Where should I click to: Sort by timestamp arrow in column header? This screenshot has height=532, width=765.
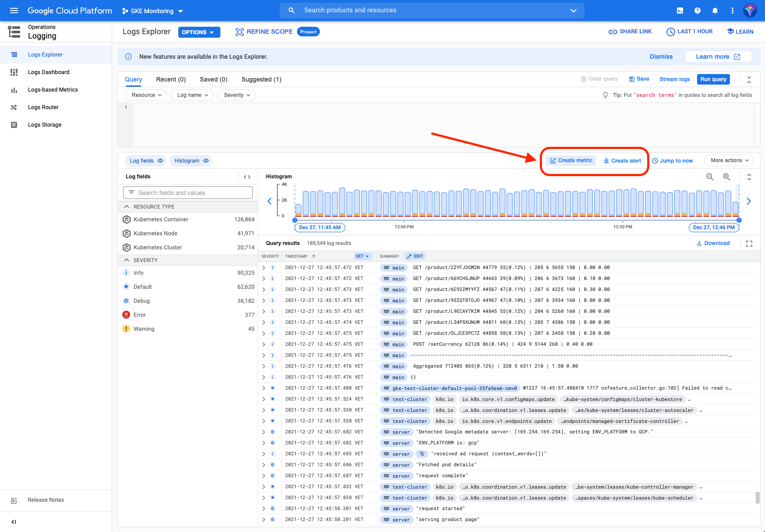[x=314, y=256]
